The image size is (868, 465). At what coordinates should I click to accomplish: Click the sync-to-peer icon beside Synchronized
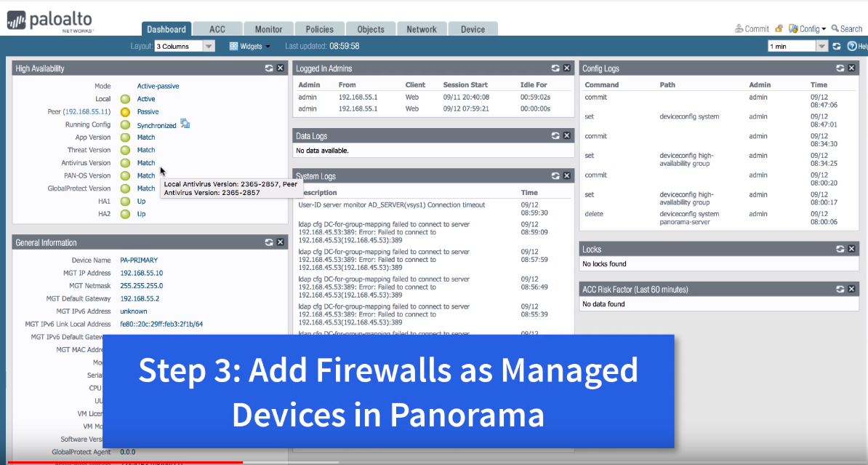(x=185, y=124)
